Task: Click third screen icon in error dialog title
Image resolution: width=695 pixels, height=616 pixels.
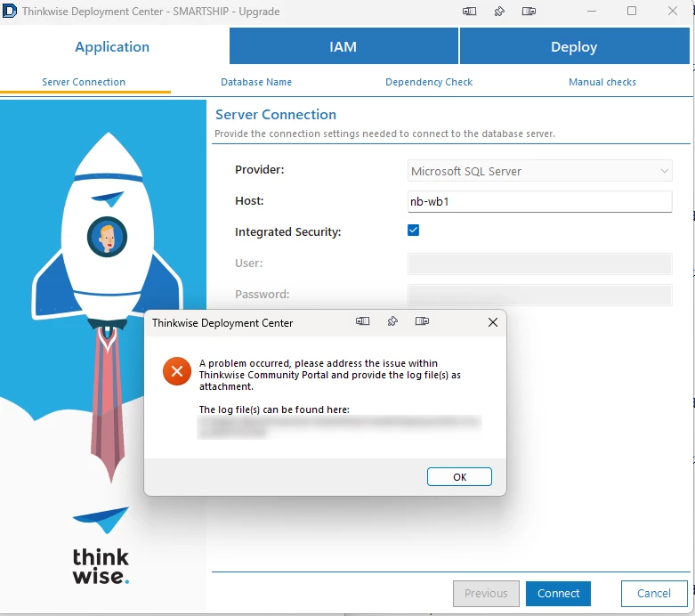Action: [x=422, y=321]
